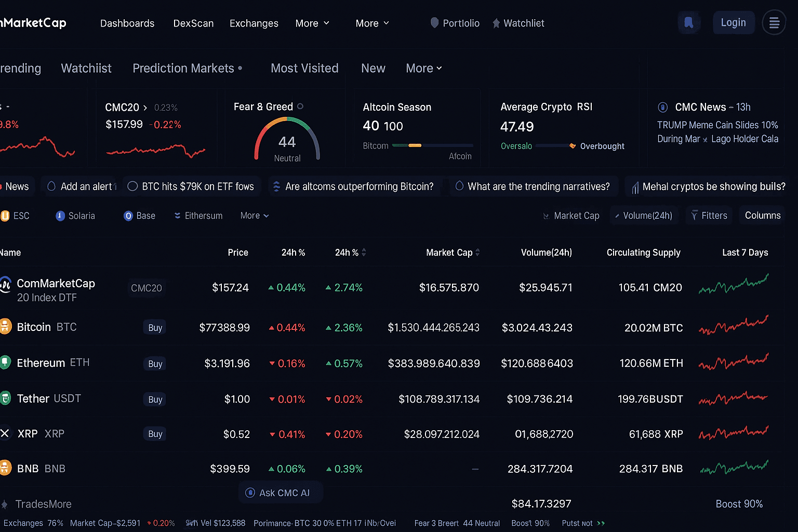Open Exchanges in the top navigation
This screenshot has width=798, height=532.
point(254,23)
